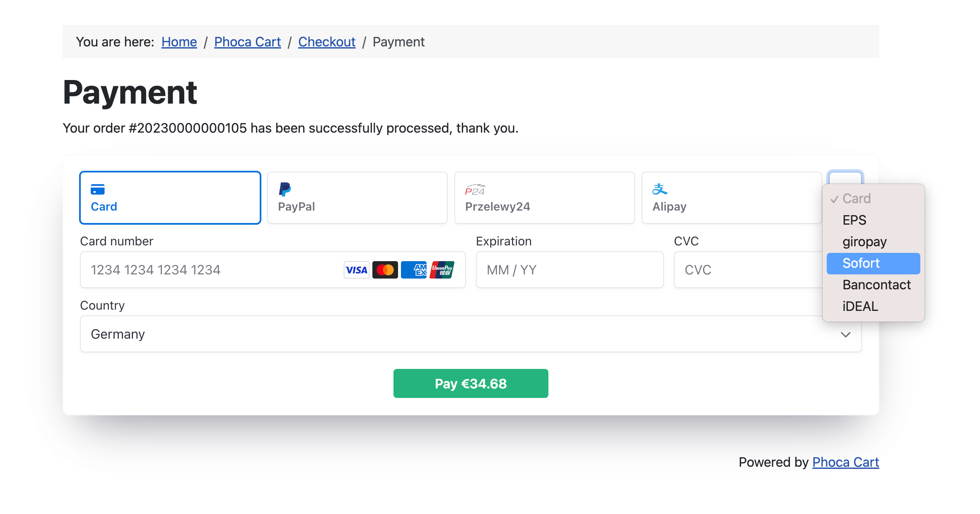Click the Phoca Cart powered-by link
The height and width of the screenshot is (514, 980).
[x=846, y=462]
